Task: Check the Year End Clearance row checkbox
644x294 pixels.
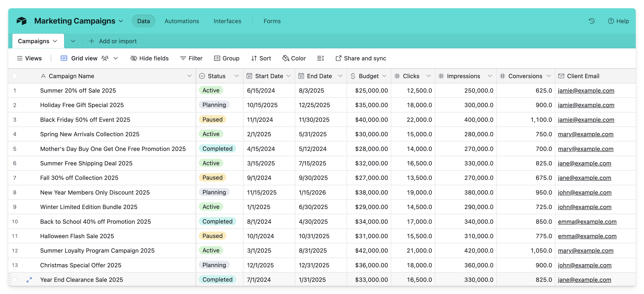Action: [x=14, y=280]
